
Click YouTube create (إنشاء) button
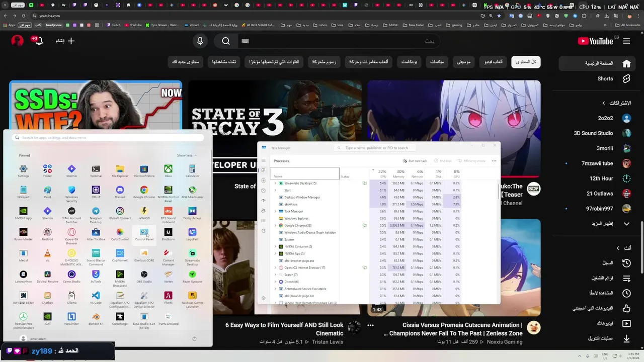65,41
